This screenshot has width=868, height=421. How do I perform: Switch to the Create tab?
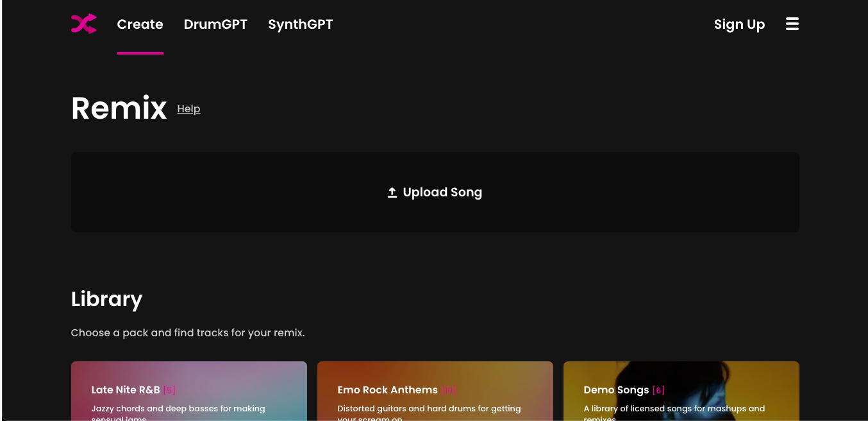point(140,24)
